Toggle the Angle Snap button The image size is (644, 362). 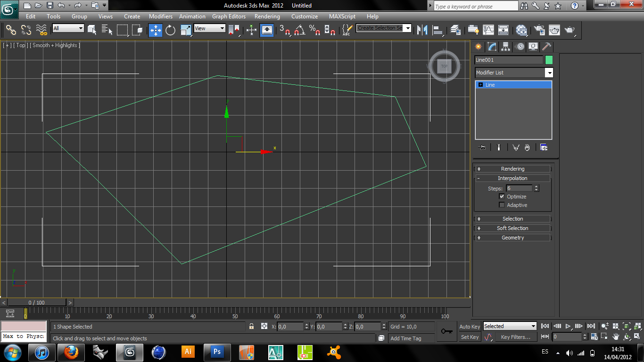(x=299, y=30)
